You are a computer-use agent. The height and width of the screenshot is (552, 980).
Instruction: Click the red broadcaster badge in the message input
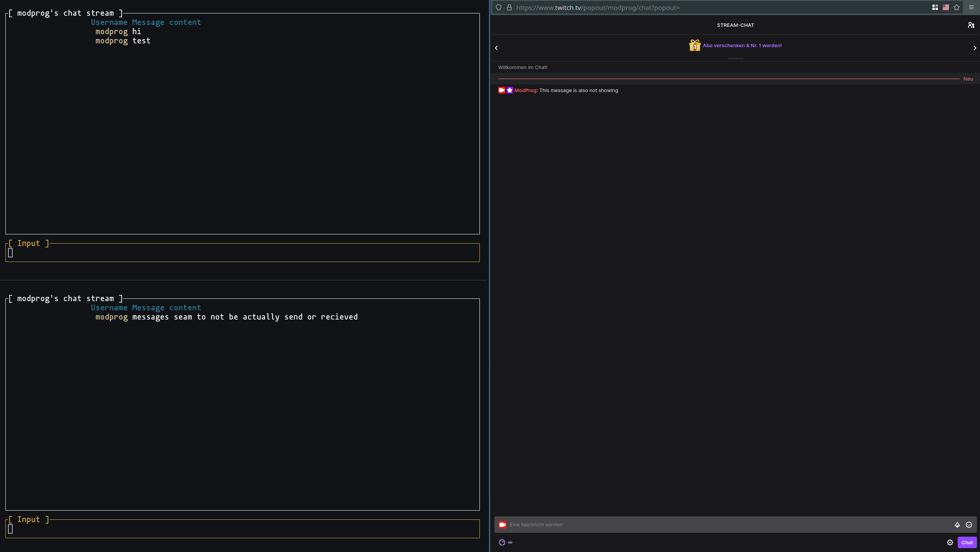502,524
